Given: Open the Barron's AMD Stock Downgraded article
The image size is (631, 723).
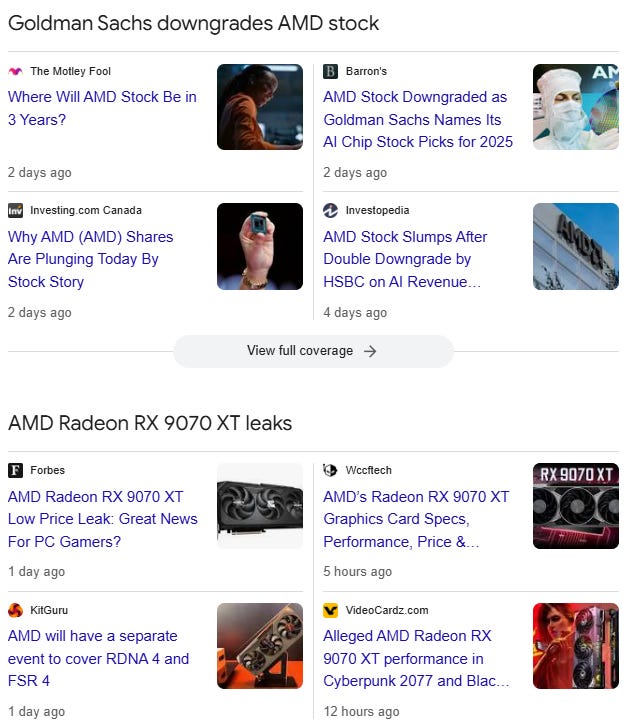Looking at the screenshot, I should (418, 119).
